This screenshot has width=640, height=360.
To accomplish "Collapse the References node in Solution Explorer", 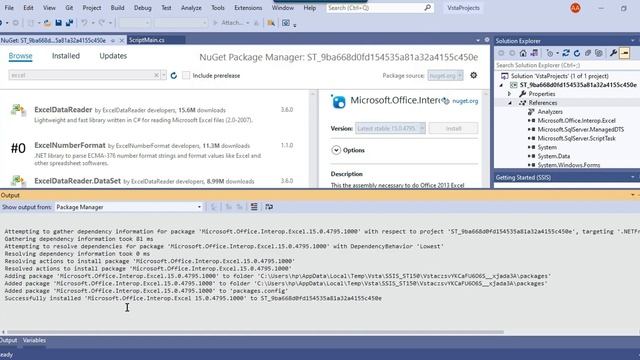I will pyautogui.click(x=509, y=103).
